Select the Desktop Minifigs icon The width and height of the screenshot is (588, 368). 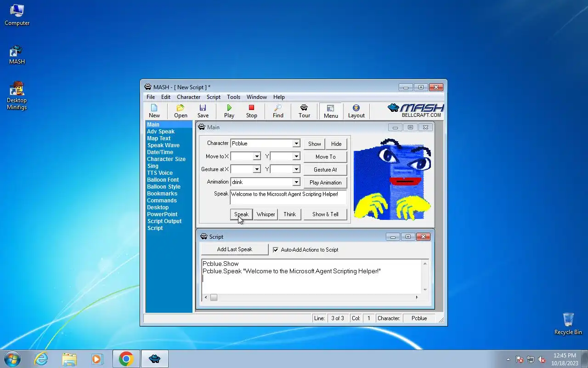[x=17, y=96]
